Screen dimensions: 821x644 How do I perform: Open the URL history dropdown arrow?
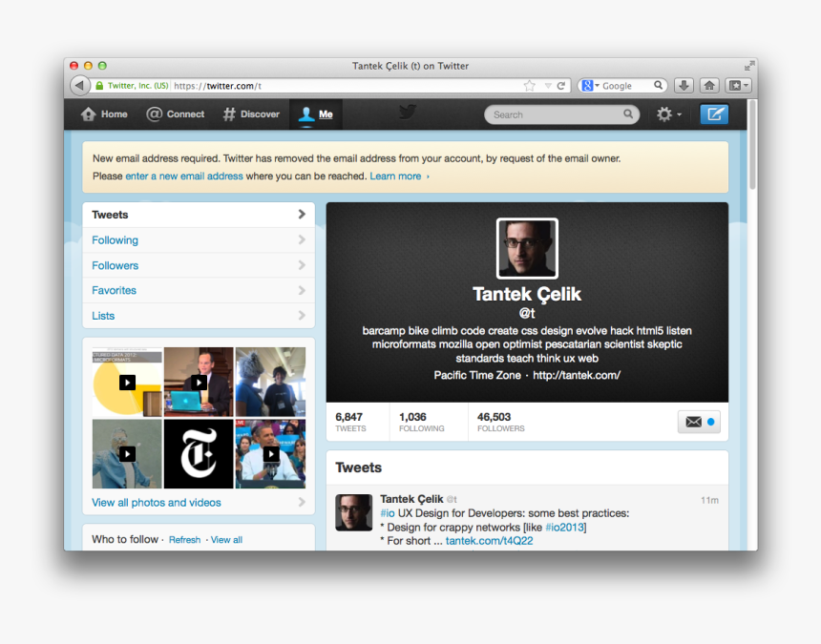click(x=548, y=85)
